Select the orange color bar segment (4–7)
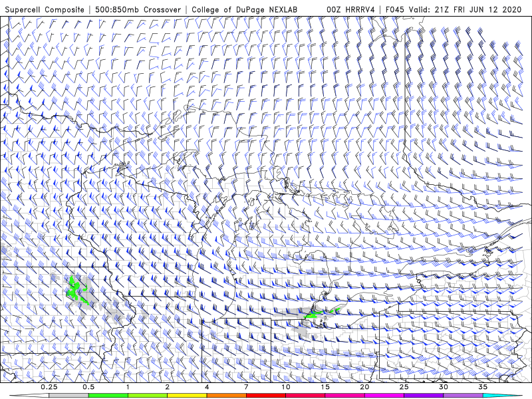 point(227,396)
